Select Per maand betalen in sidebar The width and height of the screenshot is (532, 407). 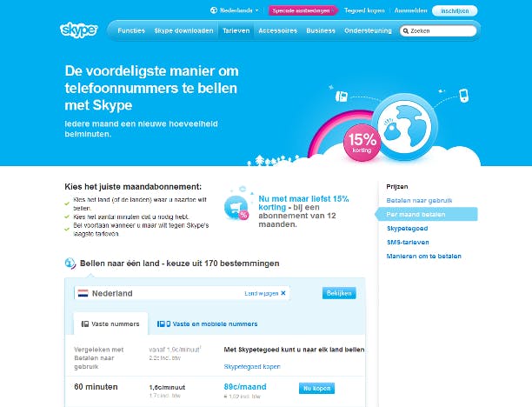(426, 214)
